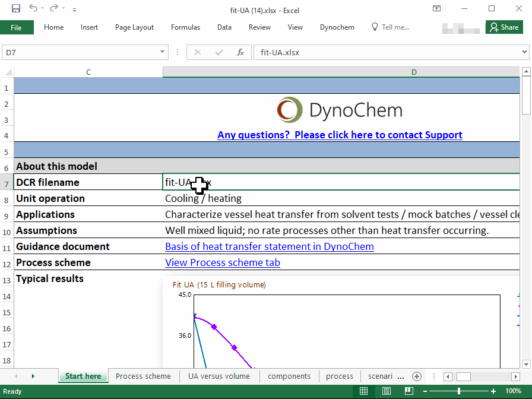This screenshot has width=532, height=399.
Task: Select Normal view in the status bar
Action: click(363, 391)
